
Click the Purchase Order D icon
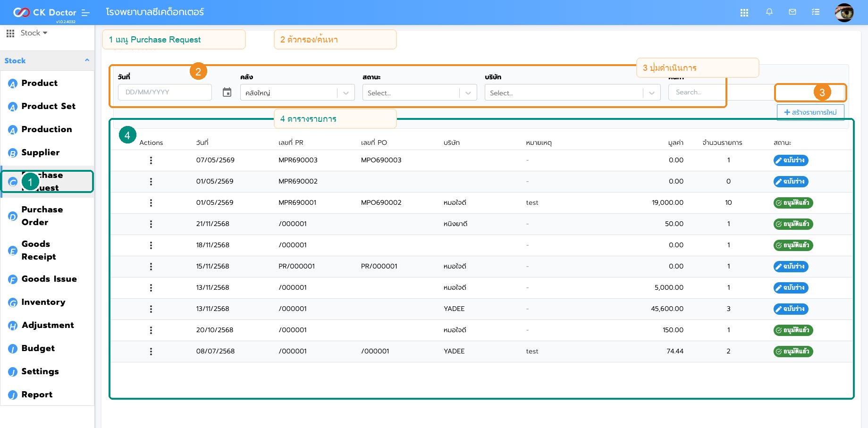tap(13, 217)
